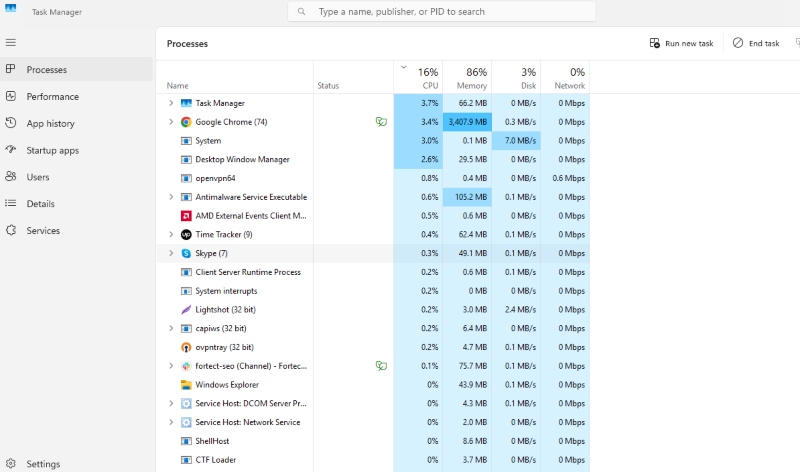Click the Google Chrome process icon
800x472 pixels.
(186, 122)
